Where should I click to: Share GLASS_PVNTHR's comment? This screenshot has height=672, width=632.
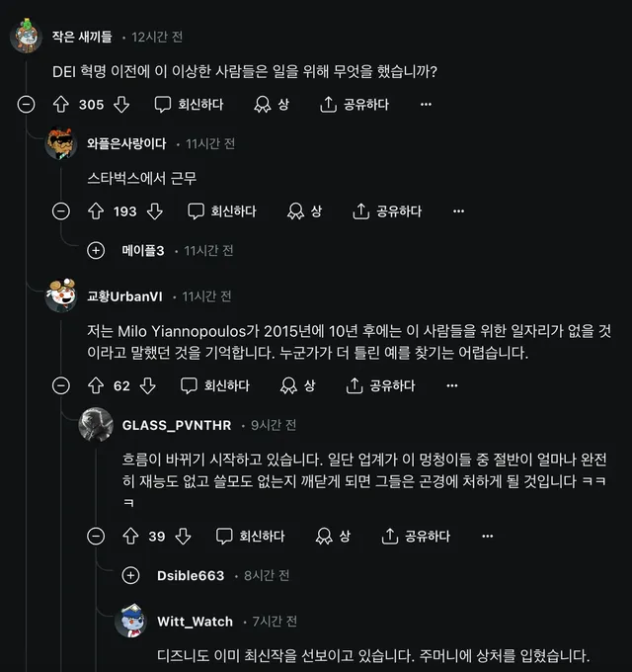415,536
